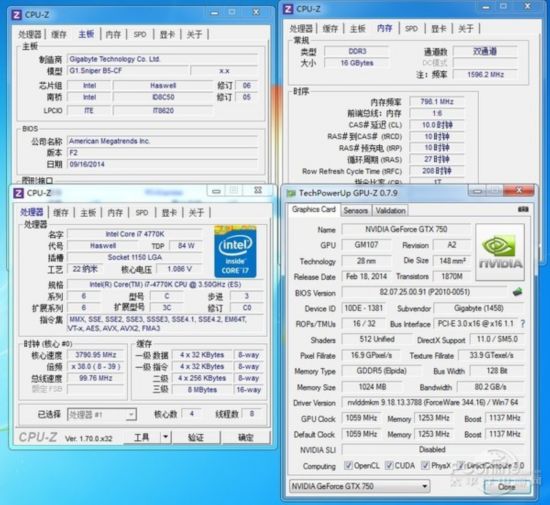Toggle the PhysX checkbox
550x505 pixels.
pos(425,465)
